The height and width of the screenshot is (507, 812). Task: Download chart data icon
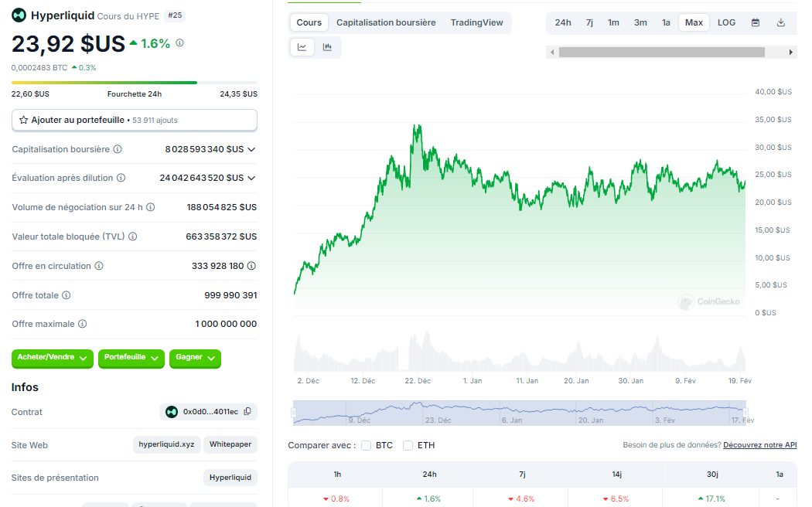(x=781, y=22)
